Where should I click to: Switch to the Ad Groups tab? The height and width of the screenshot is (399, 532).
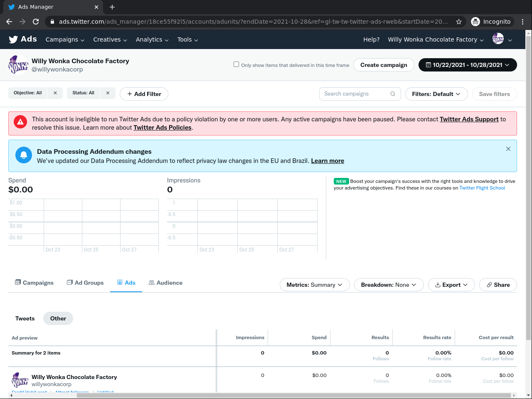click(85, 283)
